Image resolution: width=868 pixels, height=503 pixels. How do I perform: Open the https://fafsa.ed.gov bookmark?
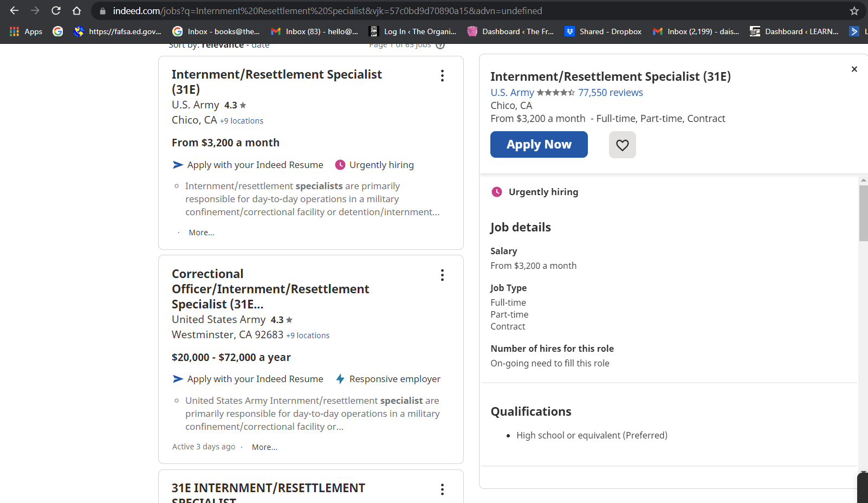coord(118,31)
